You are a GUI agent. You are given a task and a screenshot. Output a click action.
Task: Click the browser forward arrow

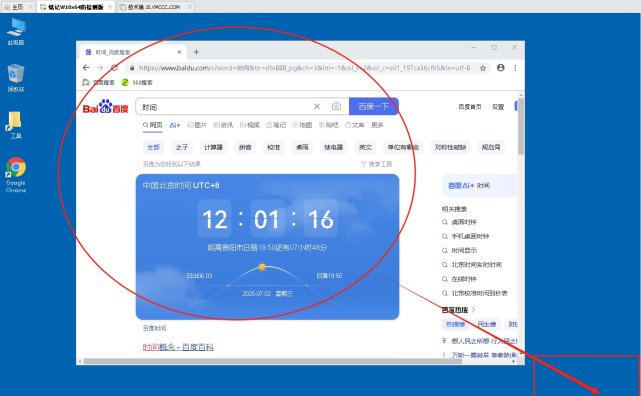coord(100,68)
